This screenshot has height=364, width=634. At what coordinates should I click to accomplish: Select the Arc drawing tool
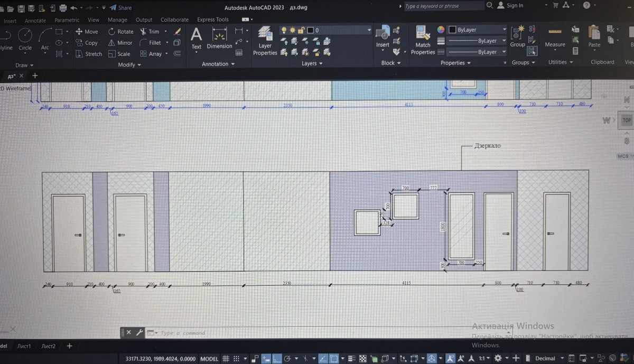(x=45, y=39)
